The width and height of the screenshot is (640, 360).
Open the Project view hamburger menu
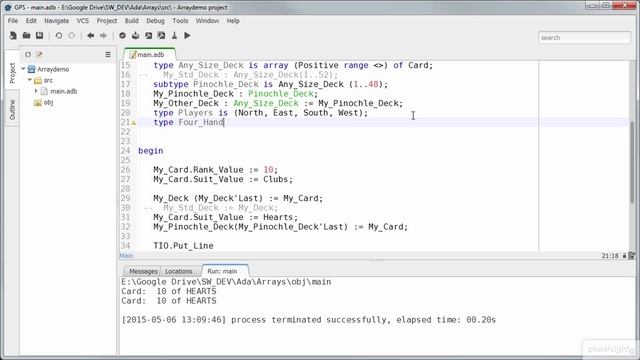click(x=108, y=54)
